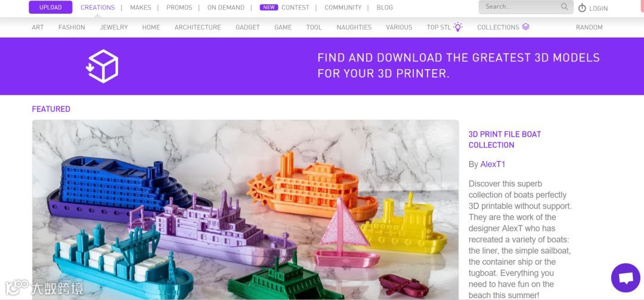Viewport: 644px width, 300px height.
Task: Click the login power icon
Action: [x=582, y=8]
